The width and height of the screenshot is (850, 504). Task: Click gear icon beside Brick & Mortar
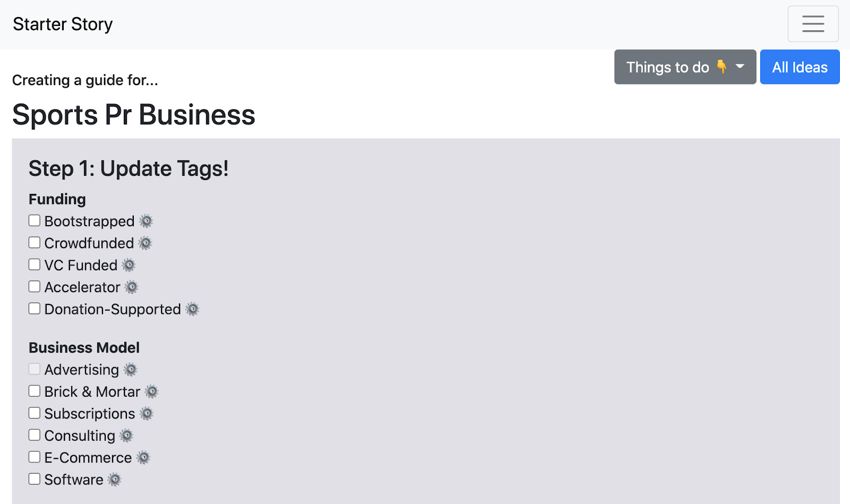(x=152, y=392)
